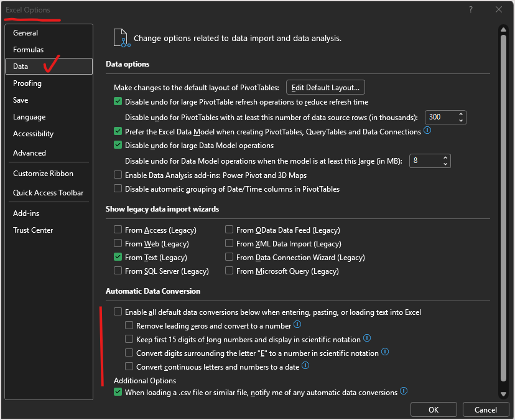
Task: Open the Language options category
Action: 49,117
